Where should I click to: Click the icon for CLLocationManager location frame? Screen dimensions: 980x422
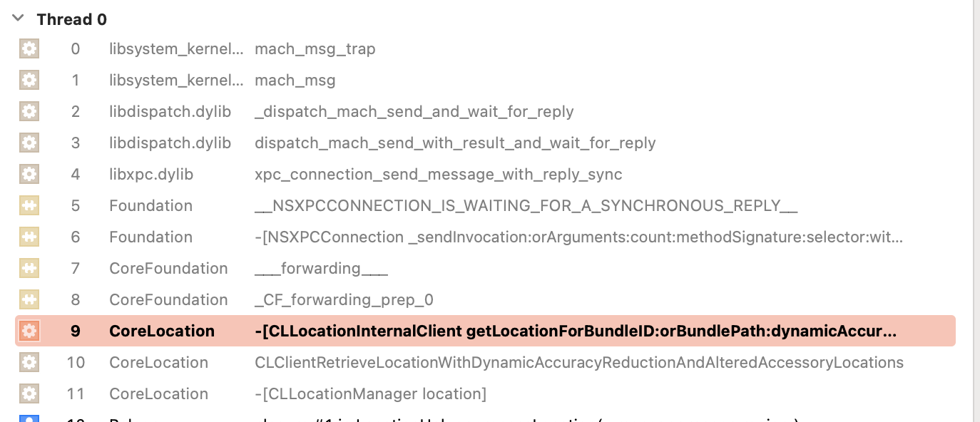point(29,394)
